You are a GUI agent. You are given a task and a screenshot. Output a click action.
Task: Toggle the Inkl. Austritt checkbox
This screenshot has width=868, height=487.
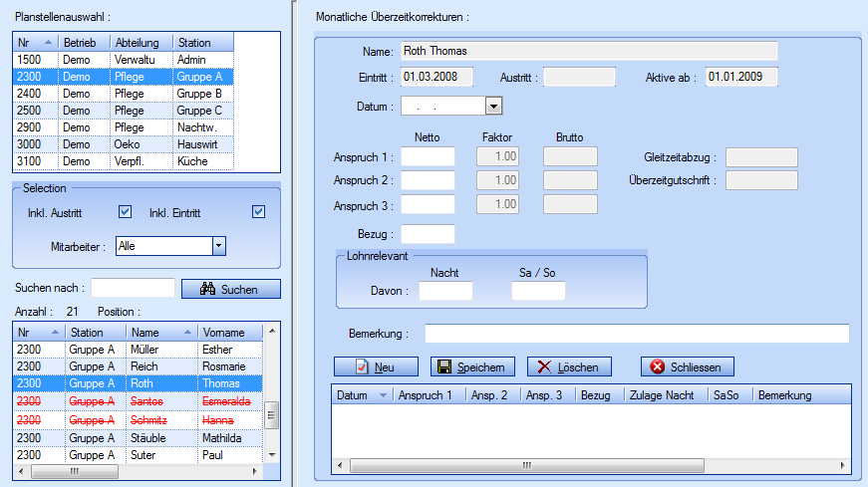[x=125, y=211]
